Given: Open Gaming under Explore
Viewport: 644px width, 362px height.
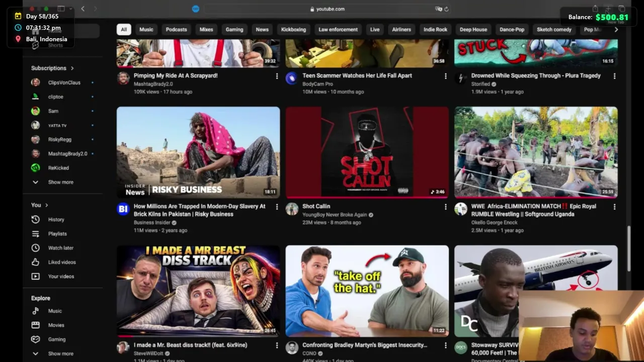Looking at the screenshot, I should [x=57, y=339].
